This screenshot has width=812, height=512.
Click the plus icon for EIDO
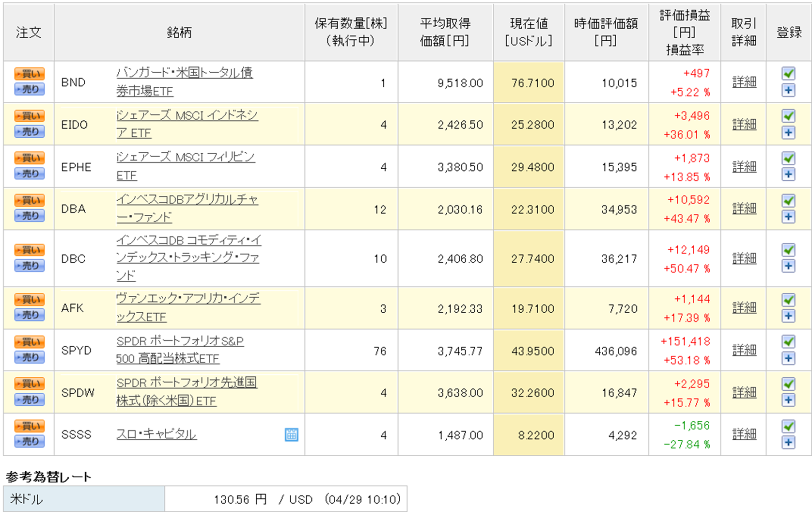(788, 132)
